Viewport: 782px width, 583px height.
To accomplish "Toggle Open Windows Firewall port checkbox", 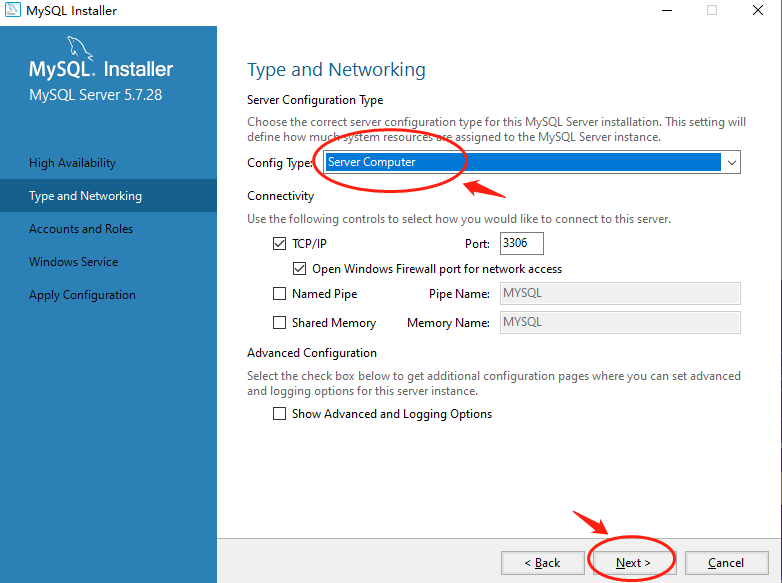I will pos(299,269).
